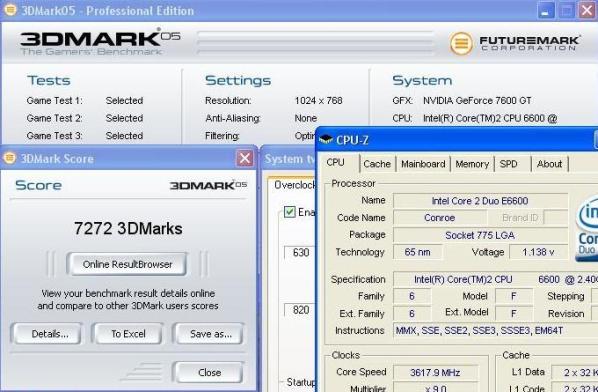The width and height of the screenshot is (598, 392).
Task: Click the main 3DMARK05 logo in the header
Action: 100,42
